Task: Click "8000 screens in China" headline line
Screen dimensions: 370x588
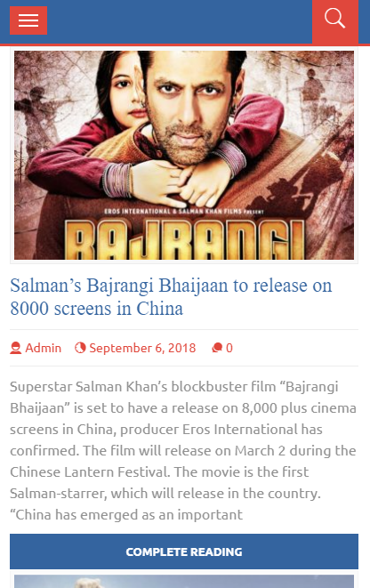Action: (x=97, y=309)
